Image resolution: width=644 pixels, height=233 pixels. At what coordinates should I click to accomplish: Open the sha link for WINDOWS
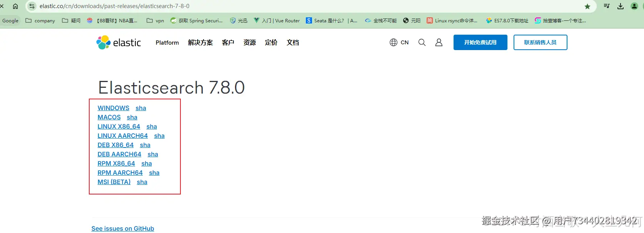[x=141, y=108]
